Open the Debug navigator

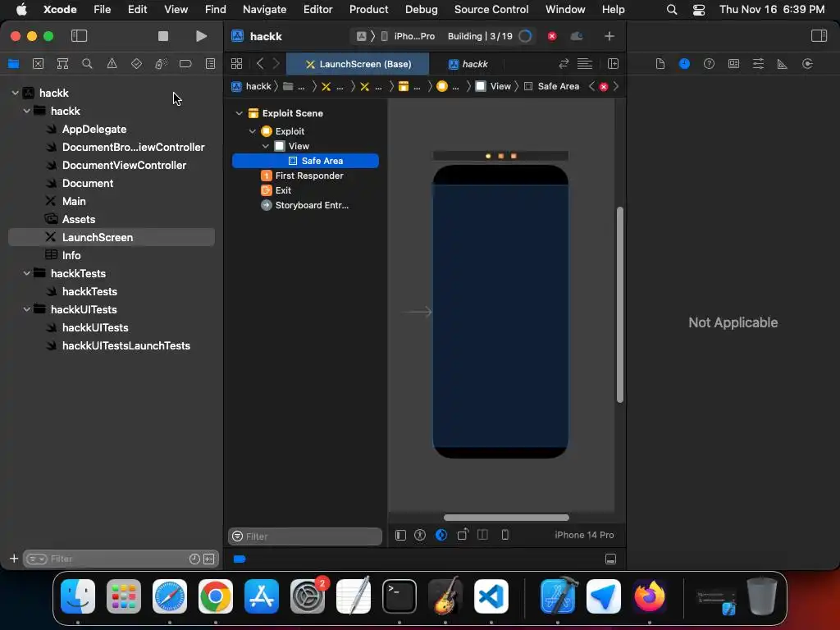161,64
